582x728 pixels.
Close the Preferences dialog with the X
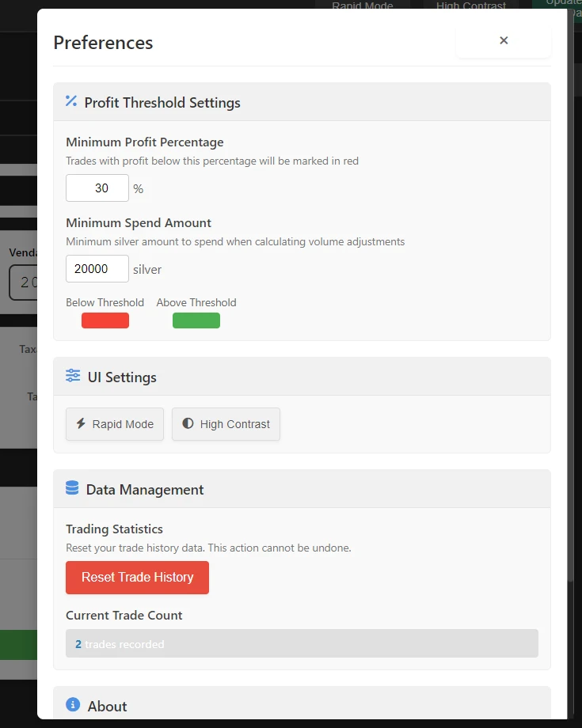pyautogui.click(x=504, y=40)
